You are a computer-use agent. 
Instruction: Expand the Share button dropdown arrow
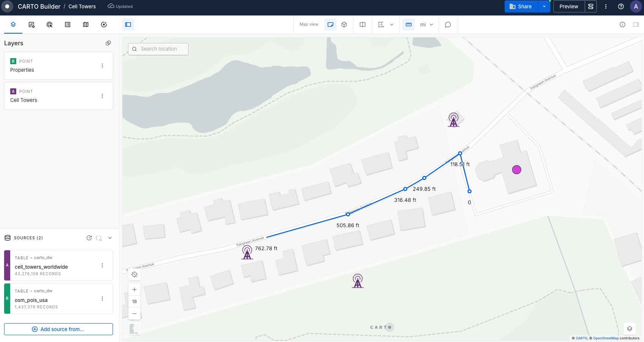coord(544,6)
